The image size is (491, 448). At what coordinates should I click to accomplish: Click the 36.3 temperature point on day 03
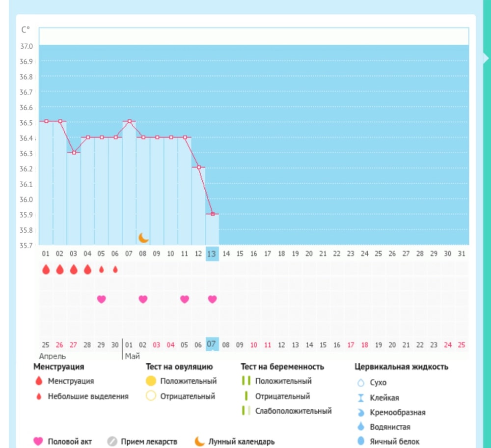[x=74, y=153]
